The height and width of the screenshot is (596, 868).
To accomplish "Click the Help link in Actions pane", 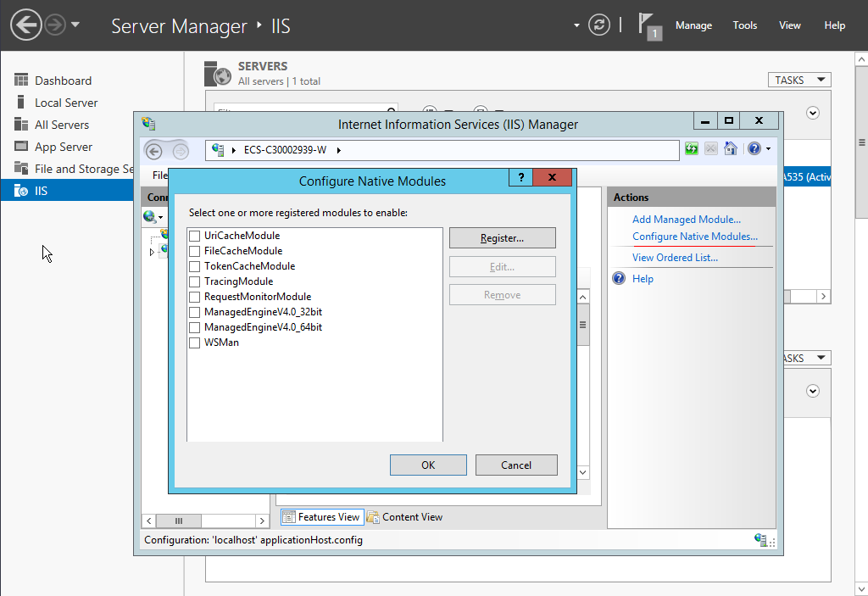I will tap(643, 279).
